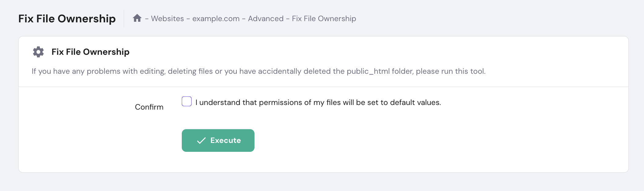Toggle the file permissions acknowledgment checkbox
This screenshot has width=644, height=191.
(x=186, y=101)
